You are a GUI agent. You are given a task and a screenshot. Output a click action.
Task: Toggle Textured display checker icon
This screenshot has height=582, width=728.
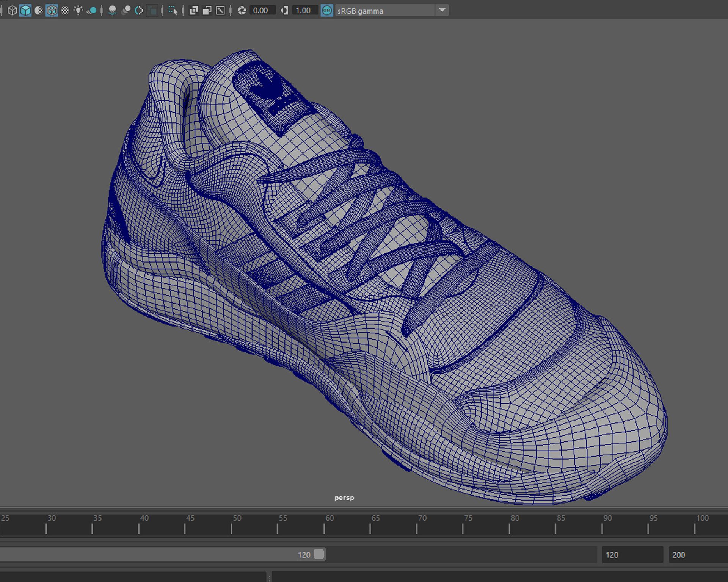click(x=65, y=11)
